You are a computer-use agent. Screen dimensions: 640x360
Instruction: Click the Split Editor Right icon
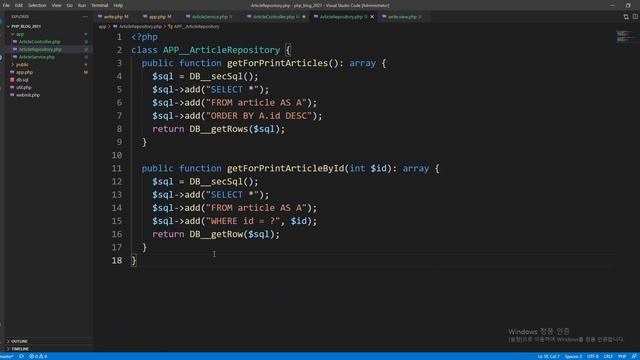click(635, 17)
